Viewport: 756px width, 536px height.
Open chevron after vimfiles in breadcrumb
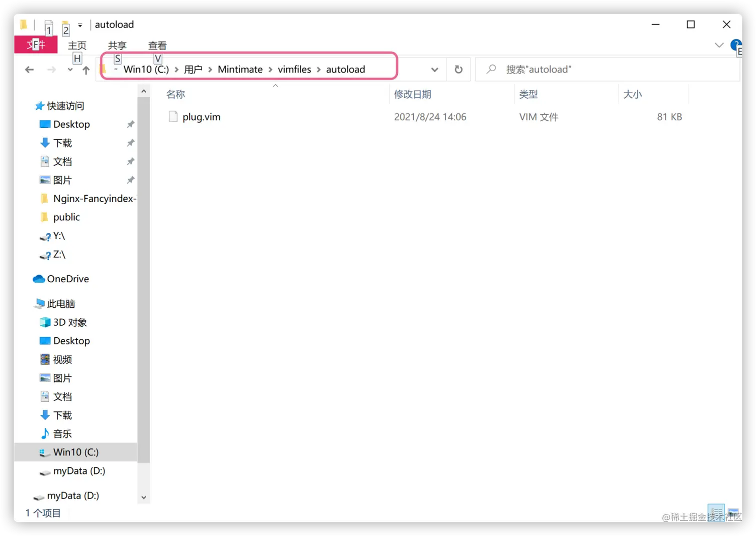pos(318,70)
